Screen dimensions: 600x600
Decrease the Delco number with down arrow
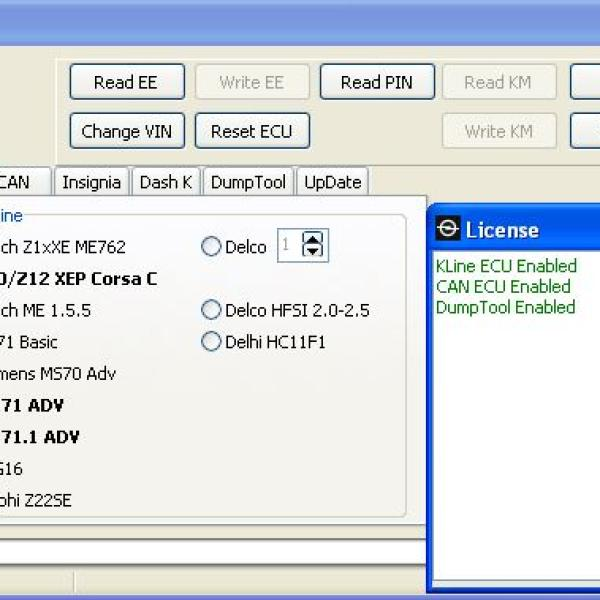(x=314, y=251)
